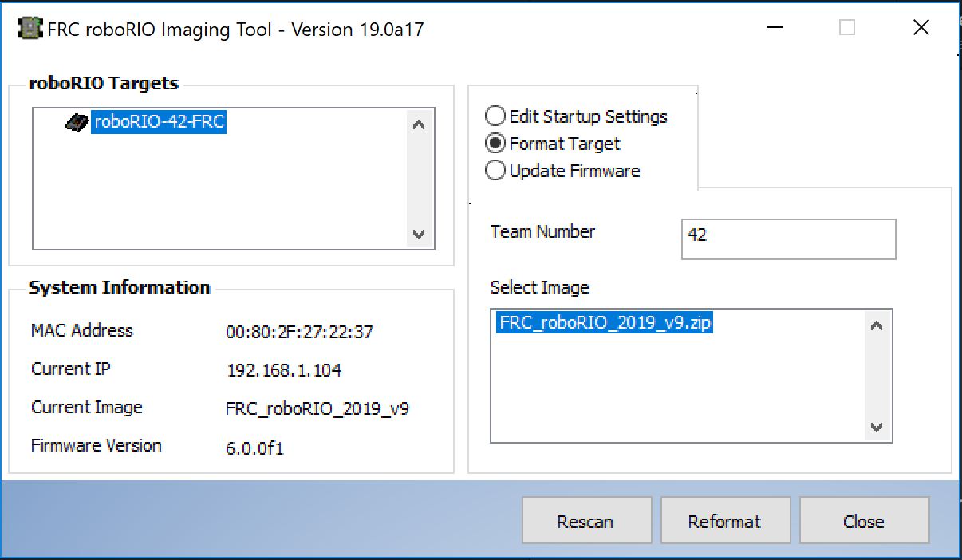This screenshot has width=962, height=560.
Task: Click the Firmware Version value 6.0.0f1
Action: [255, 448]
